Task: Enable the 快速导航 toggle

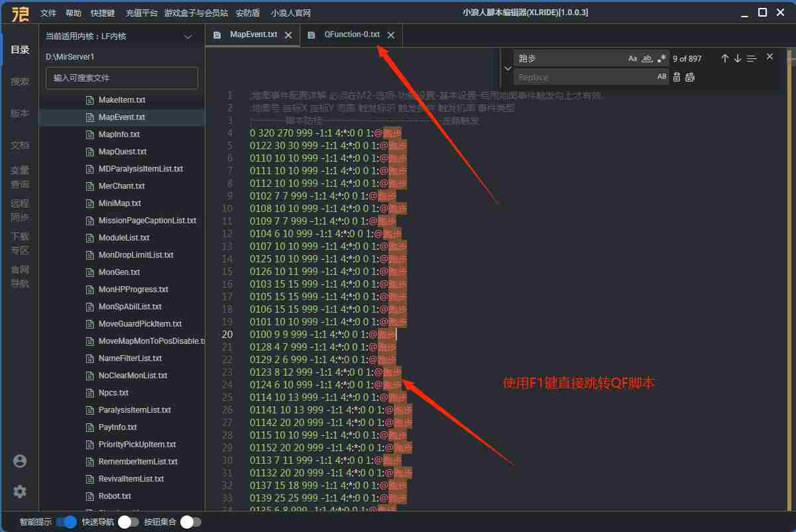Action: pos(129,522)
